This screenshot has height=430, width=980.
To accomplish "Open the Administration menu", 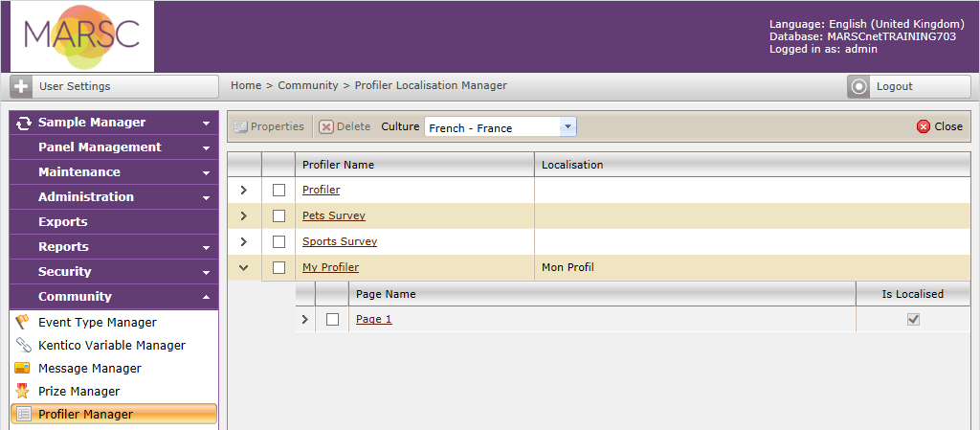I will coord(114,197).
